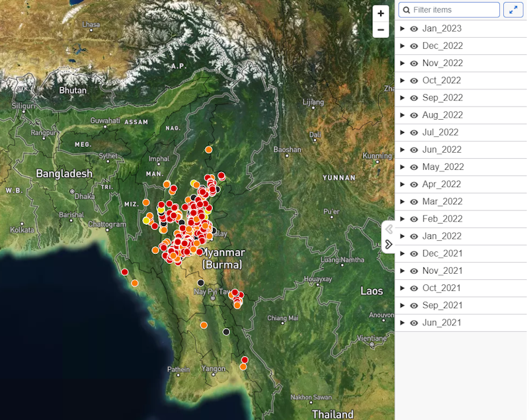The image size is (529, 420).
Task: Click the right chevron to collapse sidebar
Action: coord(389,244)
